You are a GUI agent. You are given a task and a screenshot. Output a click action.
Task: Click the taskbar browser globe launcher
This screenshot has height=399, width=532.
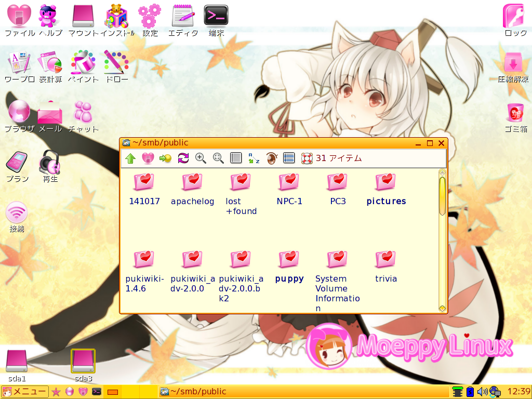[69, 392]
